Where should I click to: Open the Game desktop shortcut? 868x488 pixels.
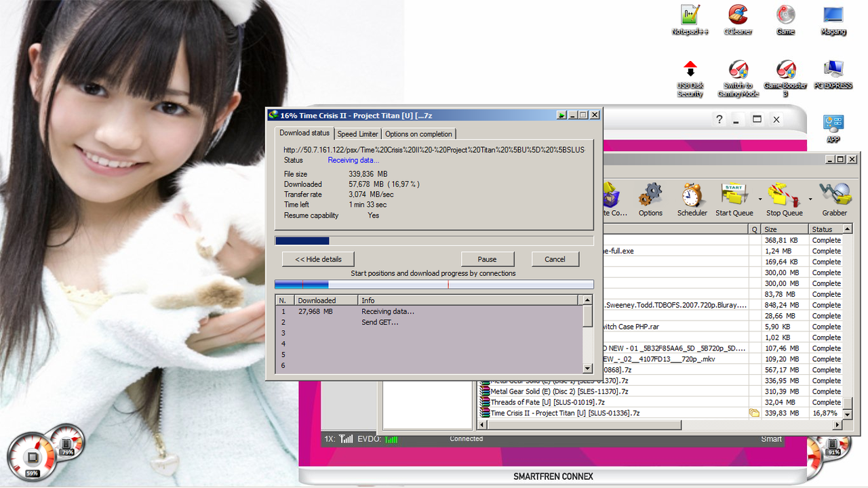click(x=785, y=19)
